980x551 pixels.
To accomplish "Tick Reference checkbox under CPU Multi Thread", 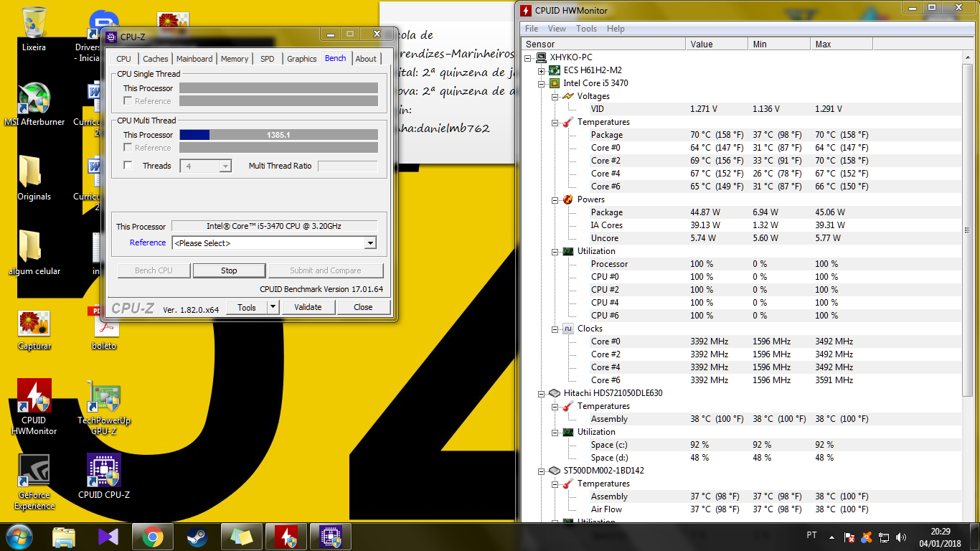I will tap(128, 148).
